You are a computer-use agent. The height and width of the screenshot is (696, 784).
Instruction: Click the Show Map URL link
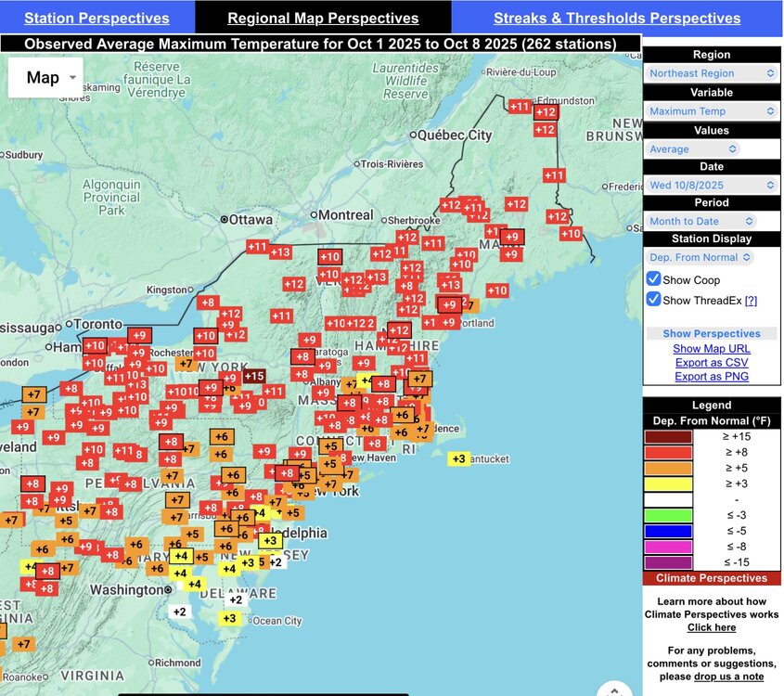click(x=711, y=348)
